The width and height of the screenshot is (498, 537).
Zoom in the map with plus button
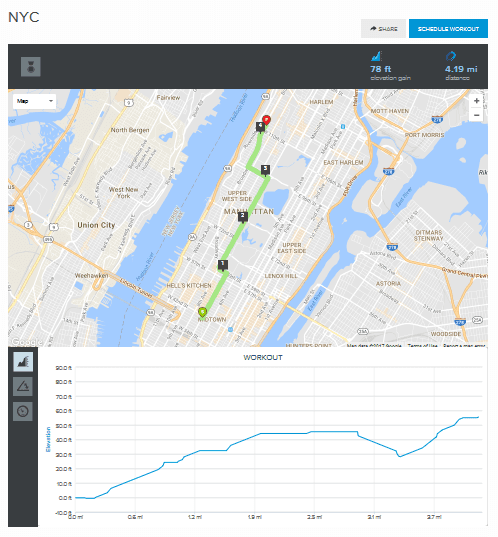476,101
